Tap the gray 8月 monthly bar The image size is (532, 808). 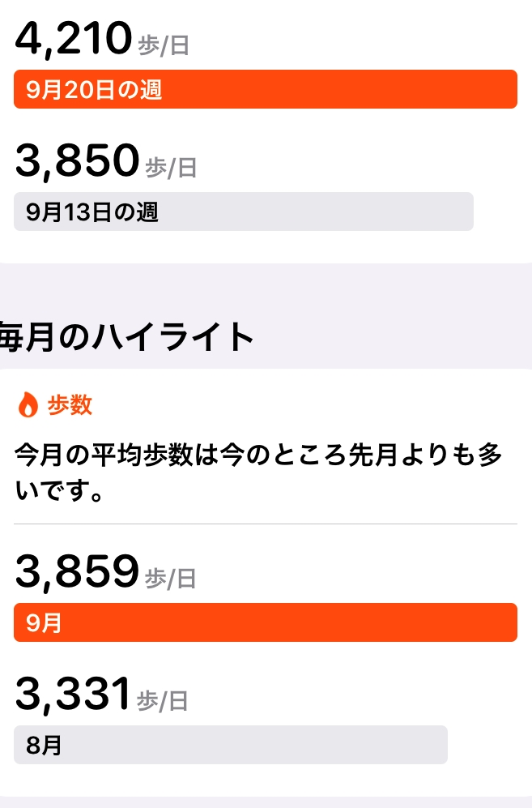click(231, 745)
